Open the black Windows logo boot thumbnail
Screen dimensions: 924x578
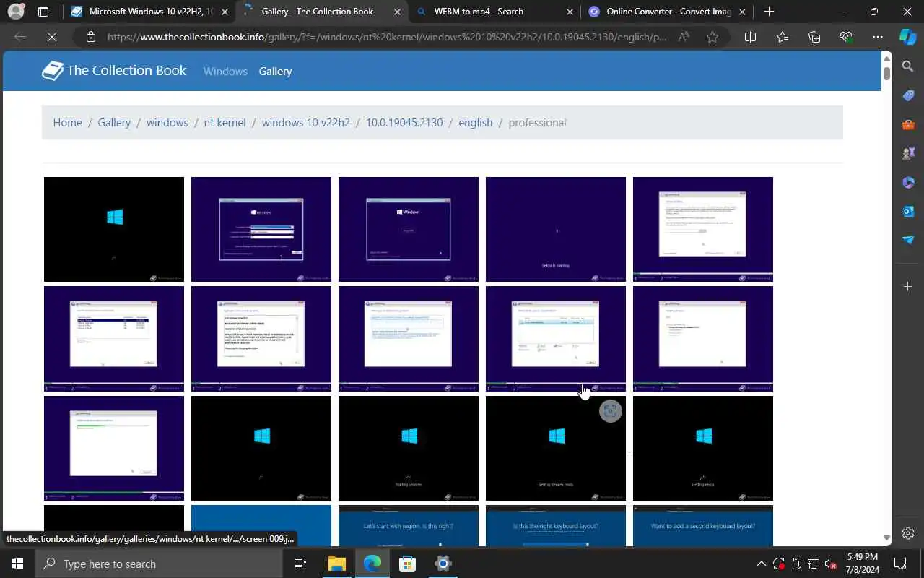(x=114, y=229)
